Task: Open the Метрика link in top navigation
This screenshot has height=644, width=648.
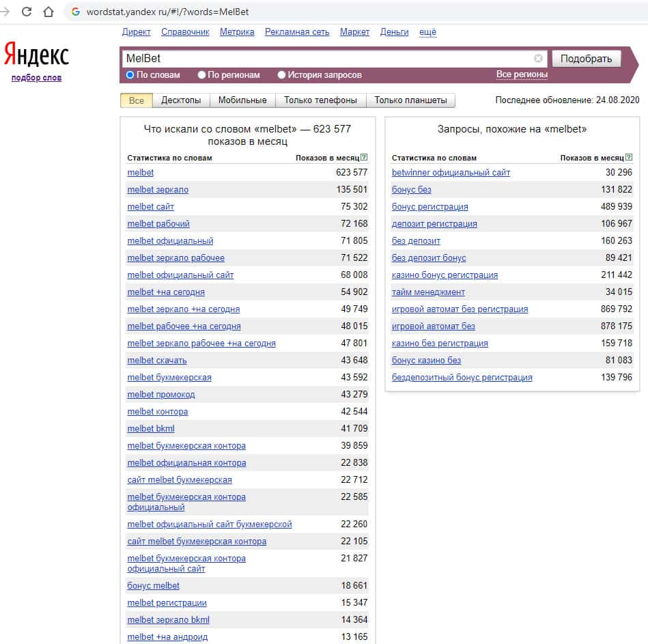Action: click(x=237, y=32)
